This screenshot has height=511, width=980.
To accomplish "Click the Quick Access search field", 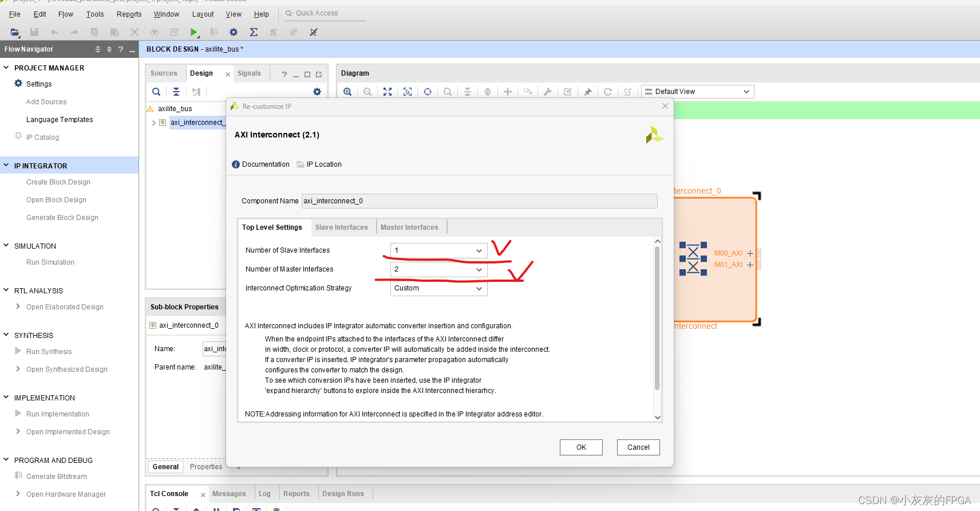I will point(325,13).
